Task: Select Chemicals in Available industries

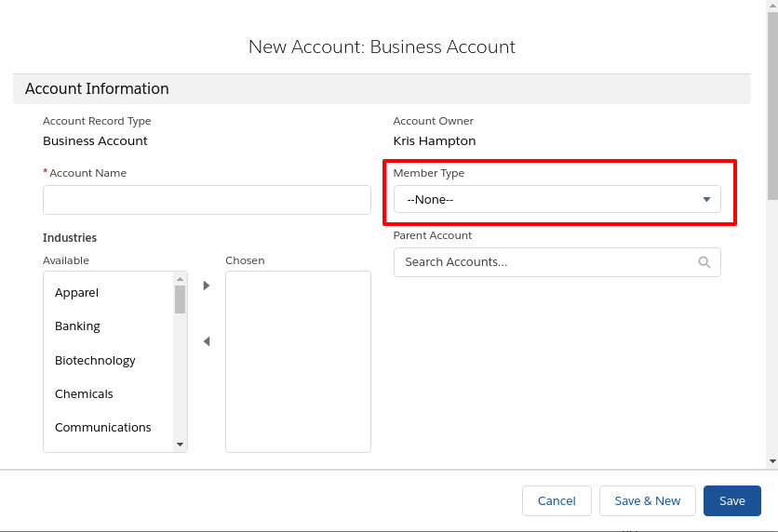Action: click(84, 394)
